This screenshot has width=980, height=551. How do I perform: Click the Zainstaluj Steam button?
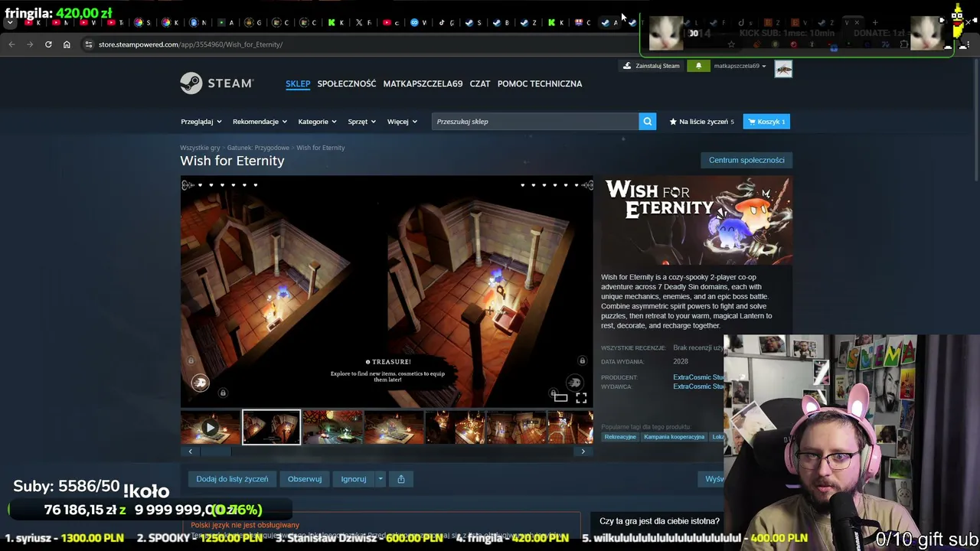tap(651, 66)
